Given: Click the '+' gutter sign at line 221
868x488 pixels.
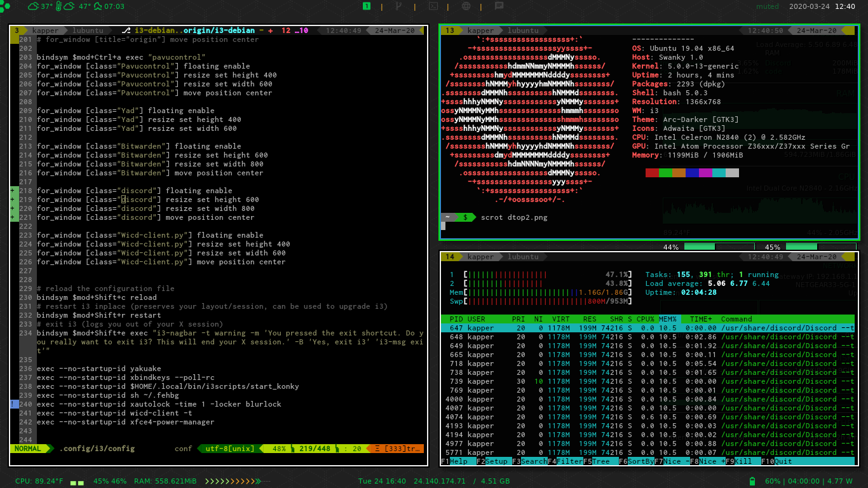Looking at the screenshot, I should pos(13,217).
